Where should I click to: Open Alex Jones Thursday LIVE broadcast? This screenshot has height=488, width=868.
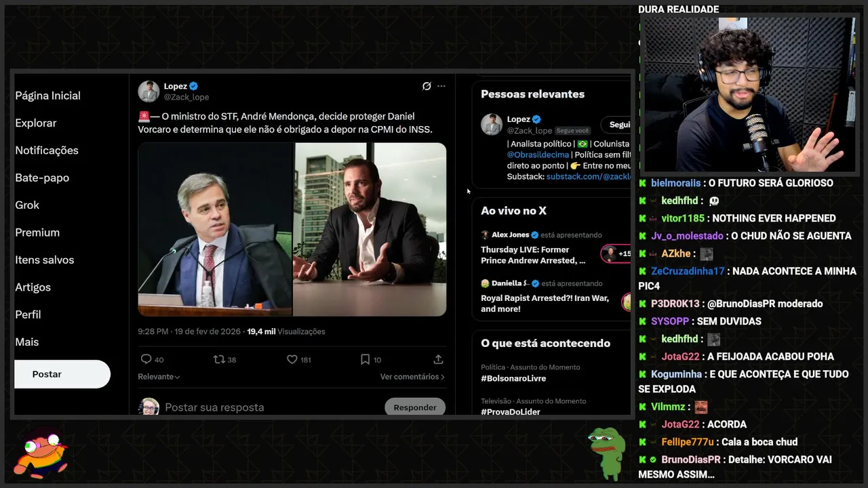tap(534, 255)
